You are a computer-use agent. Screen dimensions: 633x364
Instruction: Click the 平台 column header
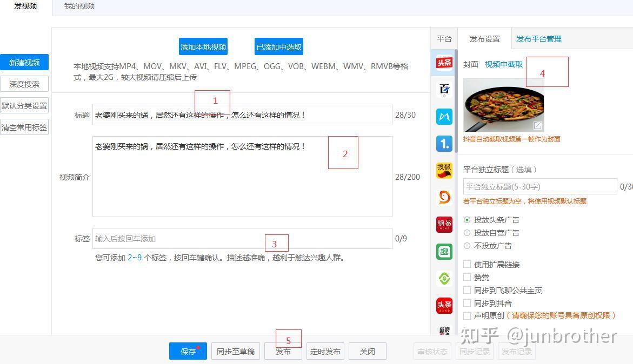tap(444, 39)
